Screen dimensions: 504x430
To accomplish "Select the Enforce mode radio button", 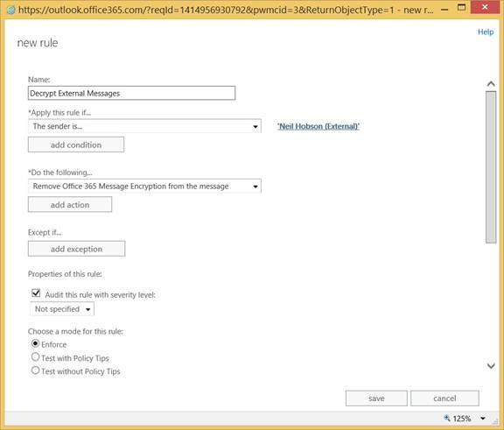I will click(x=35, y=343).
